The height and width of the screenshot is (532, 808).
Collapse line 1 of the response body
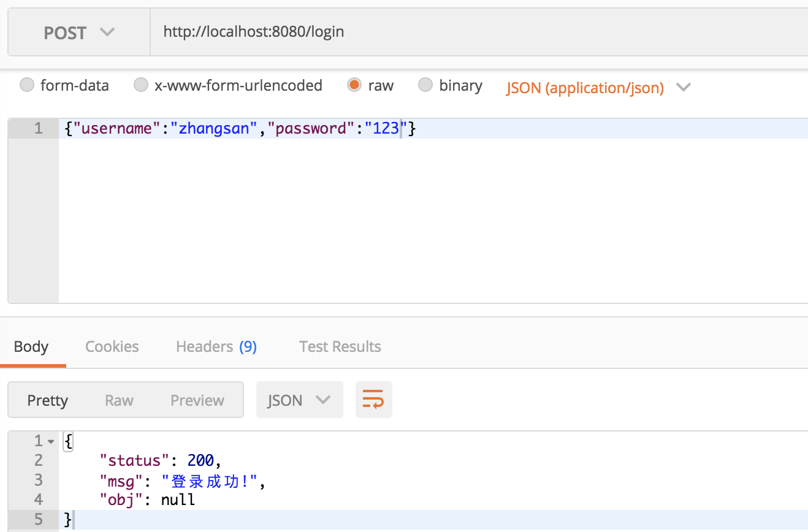48,441
